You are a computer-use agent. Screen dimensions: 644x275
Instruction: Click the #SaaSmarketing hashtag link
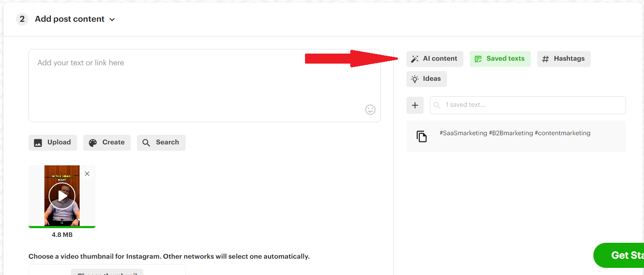(463, 133)
